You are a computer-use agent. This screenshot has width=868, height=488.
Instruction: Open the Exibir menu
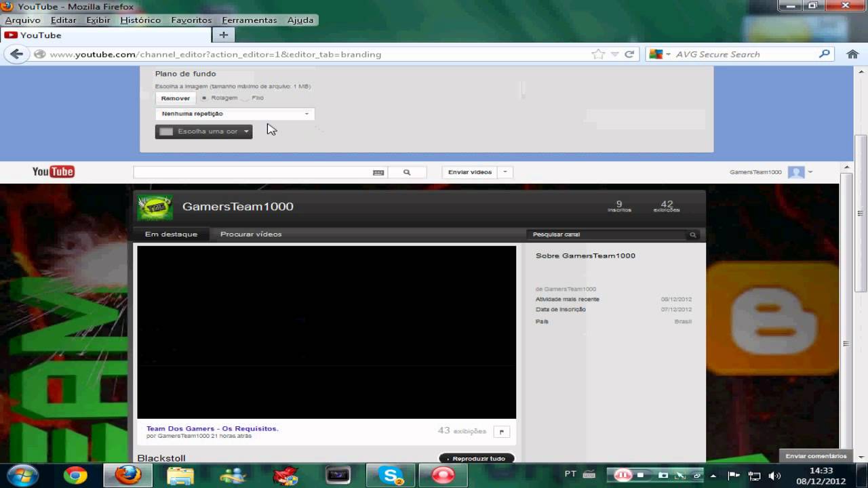(x=98, y=20)
